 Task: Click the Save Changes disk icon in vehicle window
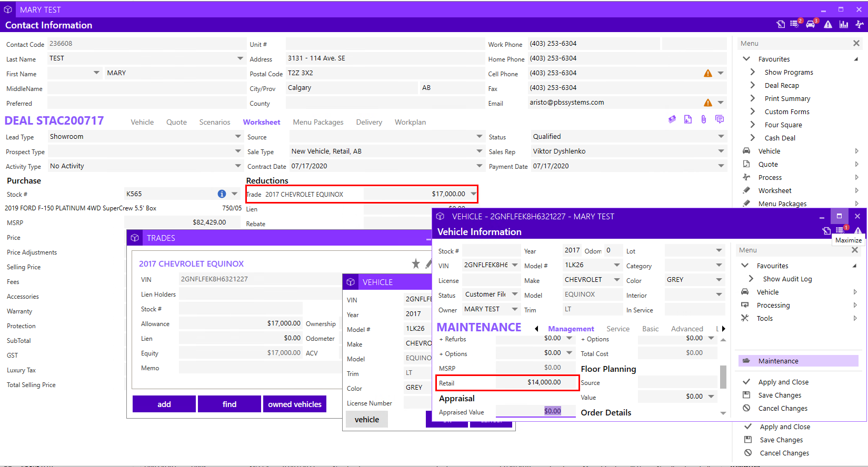pos(746,395)
